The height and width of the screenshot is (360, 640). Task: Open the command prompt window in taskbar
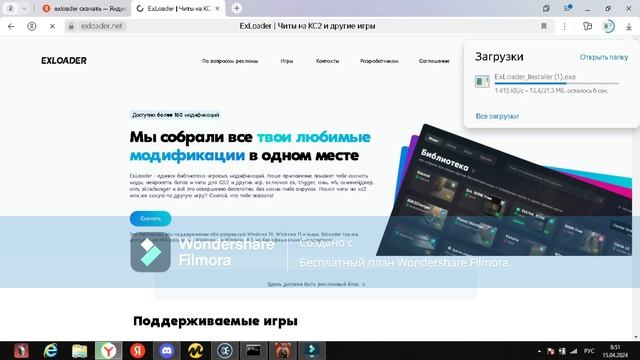(x=253, y=351)
